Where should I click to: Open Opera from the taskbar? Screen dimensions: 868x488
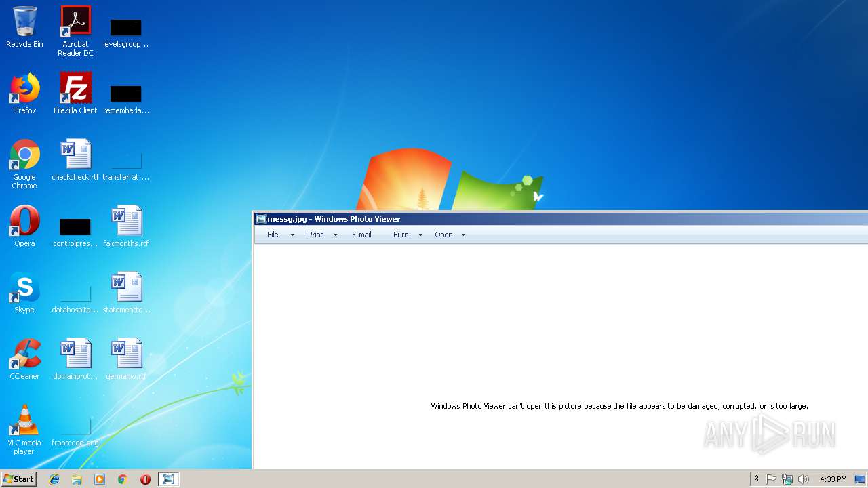tap(145, 479)
